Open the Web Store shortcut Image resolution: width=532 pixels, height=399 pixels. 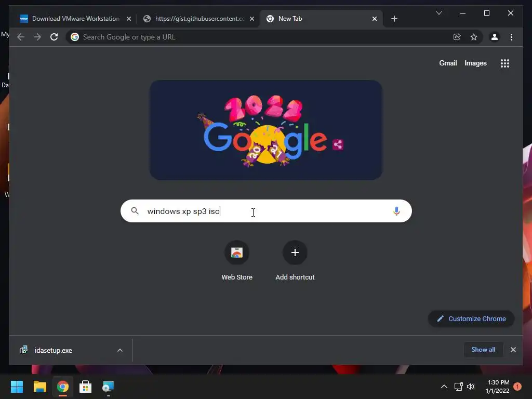pos(237,261)
